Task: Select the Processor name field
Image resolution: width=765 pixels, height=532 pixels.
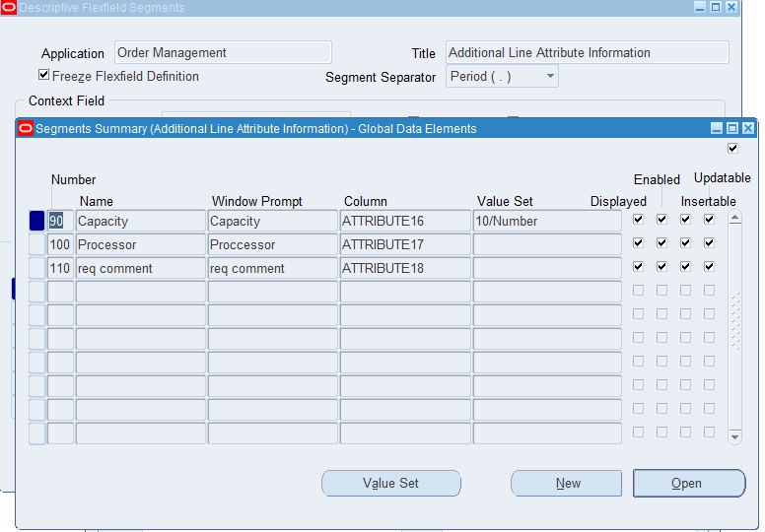Action: pos(140,244)
